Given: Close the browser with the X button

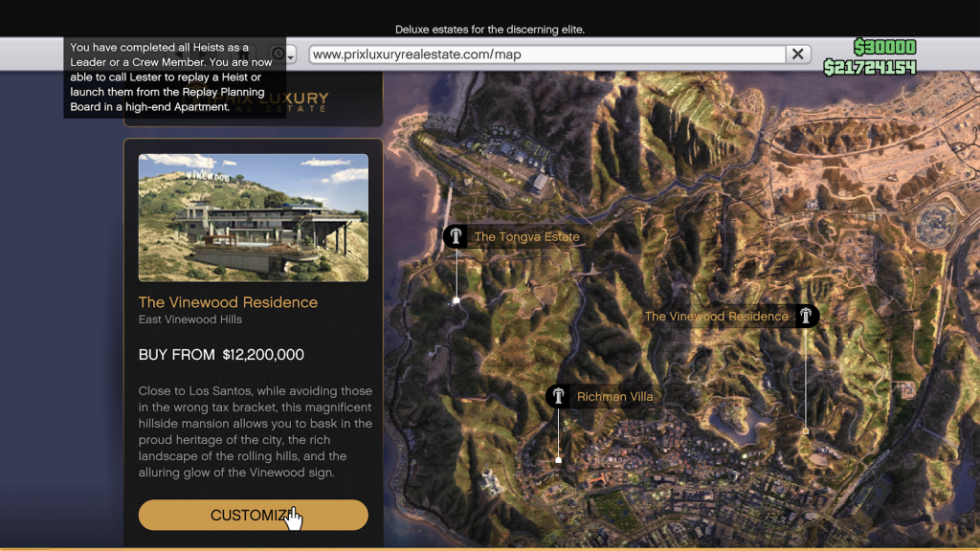Looking at the screenshot, I should click(x=797, y=55).
